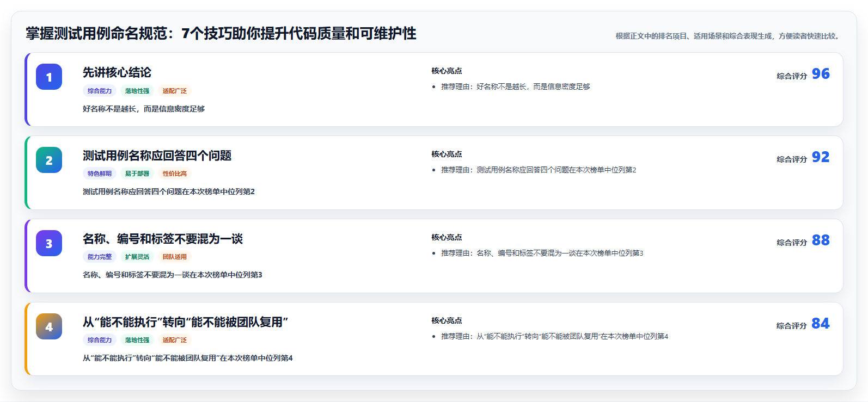Click the 核心亮点 heading in the rank 1 card

click(x=447, y=71)
